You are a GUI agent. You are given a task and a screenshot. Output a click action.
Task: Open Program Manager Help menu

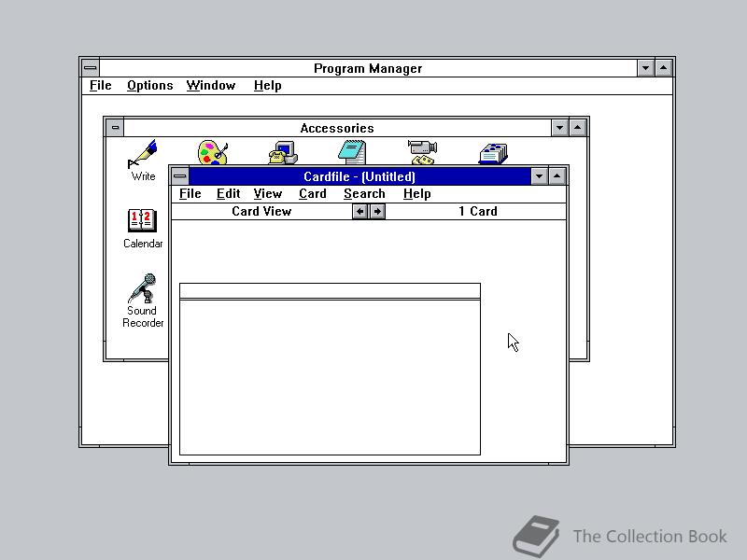267,86
